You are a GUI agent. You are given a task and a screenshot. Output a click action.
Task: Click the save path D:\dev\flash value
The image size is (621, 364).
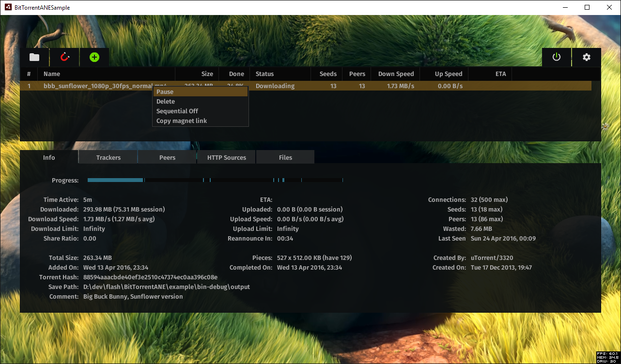point(167,287)
